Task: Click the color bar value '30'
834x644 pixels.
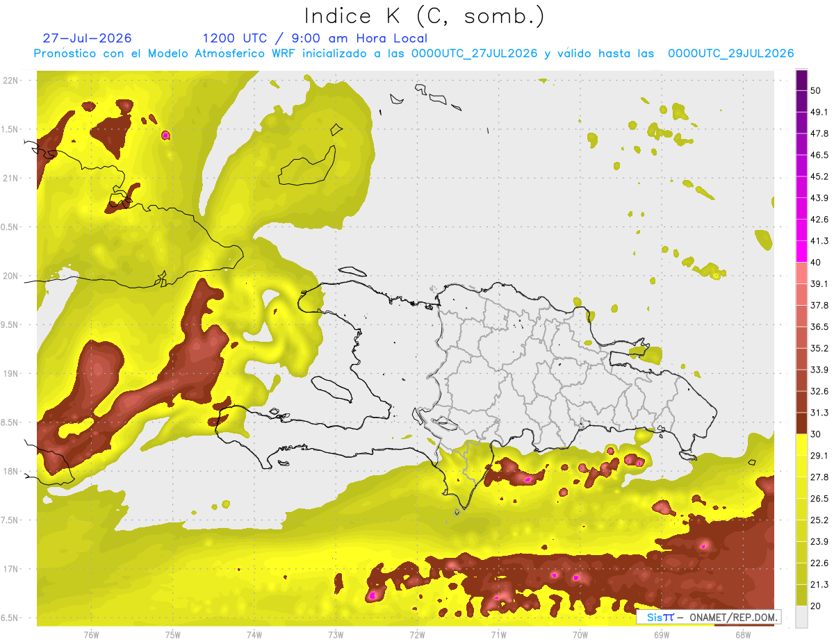Action: 817,434
